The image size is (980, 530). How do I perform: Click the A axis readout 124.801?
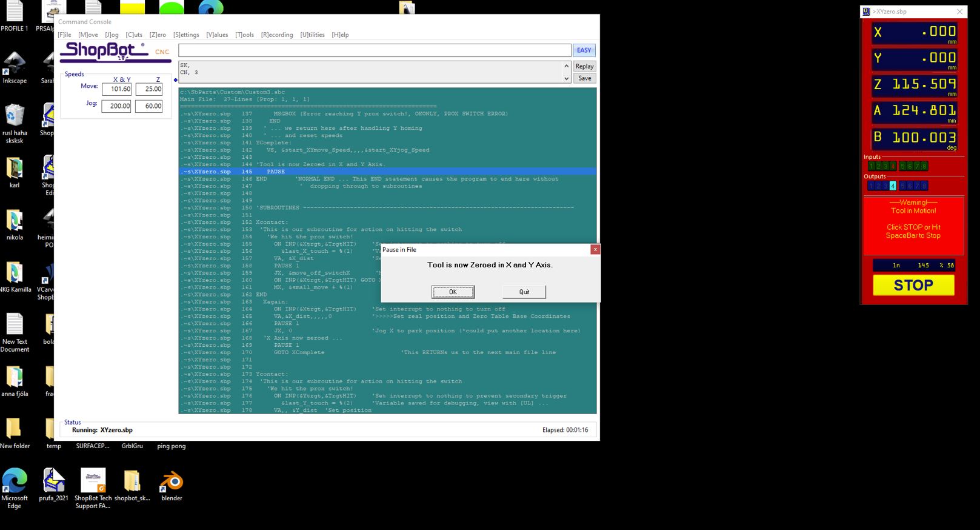[914, 112]
